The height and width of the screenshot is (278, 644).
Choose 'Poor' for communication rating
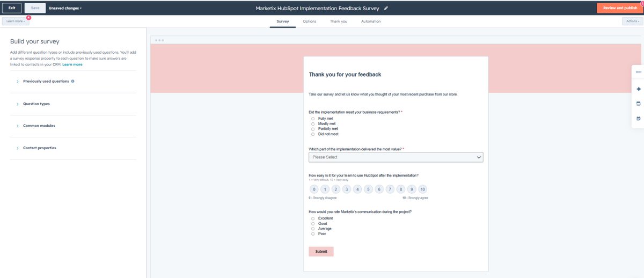(x=313, y=234)
